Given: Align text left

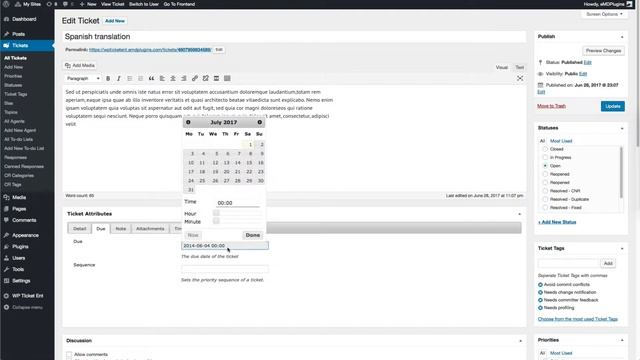Looking at the screenshot, I should point(162,78).
